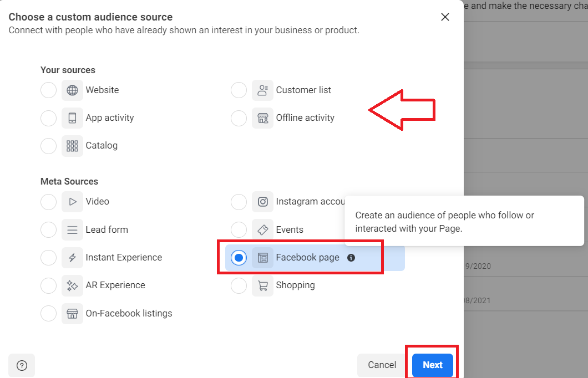
Task: Click the info icon beside Facebook page
Action: [x=351, y=258]
